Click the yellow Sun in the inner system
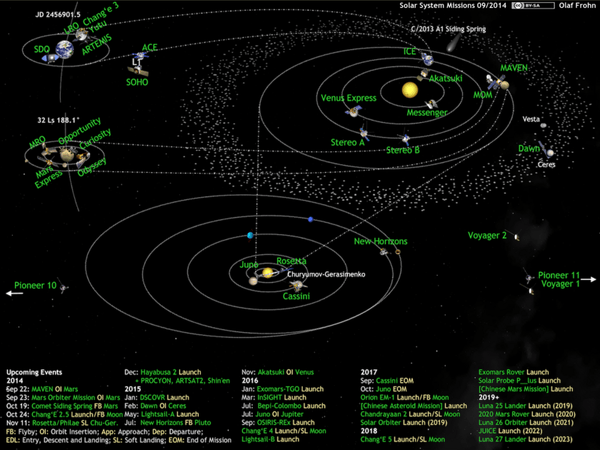This screenshot has width=600, height=450. [407, 90]
